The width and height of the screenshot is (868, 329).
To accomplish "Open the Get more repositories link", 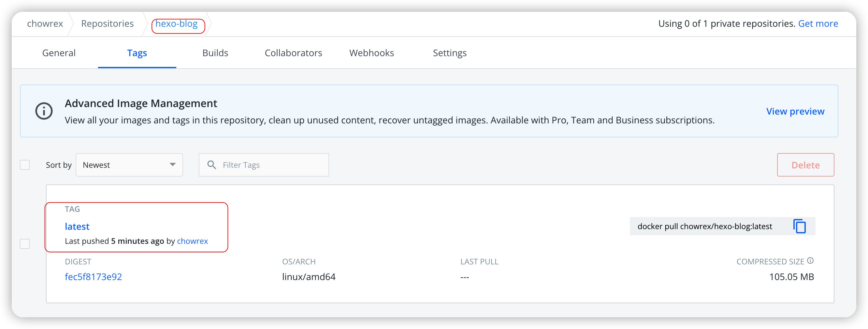I will point(818,23).
